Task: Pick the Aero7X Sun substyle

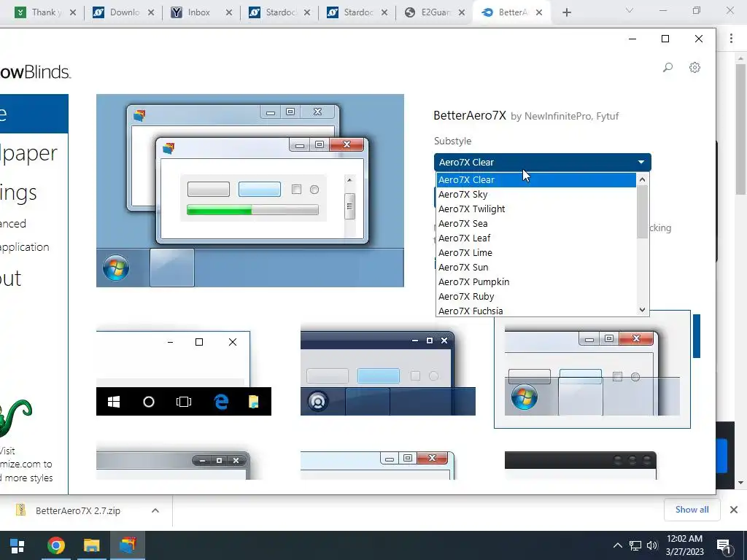Action: pyautogui.click(x=536, y=267)
